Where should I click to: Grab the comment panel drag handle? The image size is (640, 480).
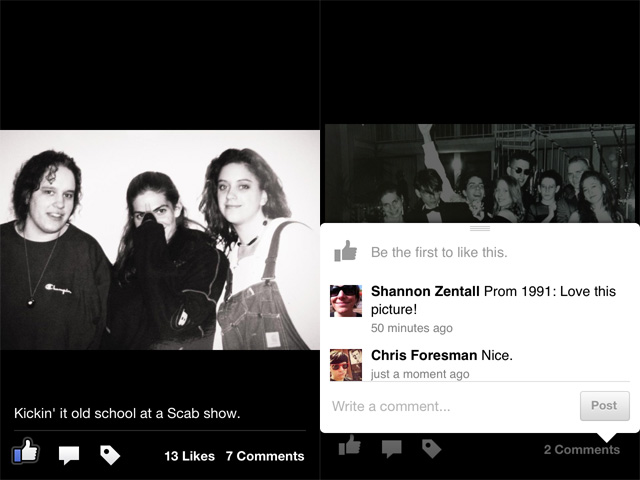point(480,228)
